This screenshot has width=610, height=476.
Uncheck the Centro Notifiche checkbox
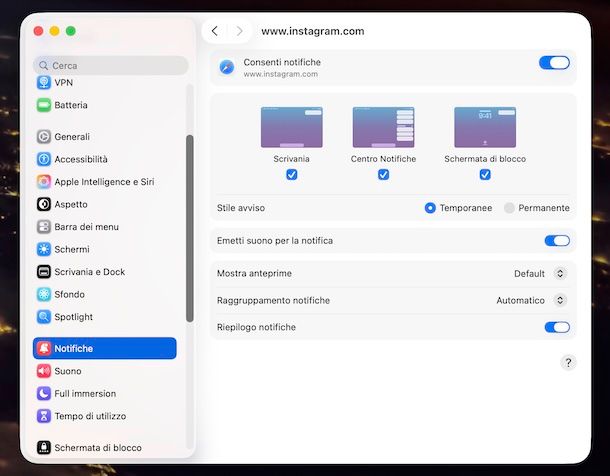point(384,175)
